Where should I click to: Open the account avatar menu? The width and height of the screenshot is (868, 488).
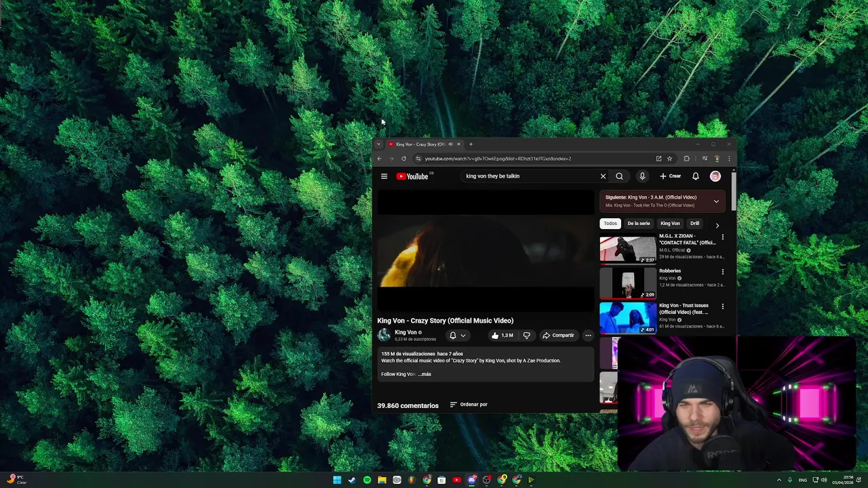click(715, 176)
